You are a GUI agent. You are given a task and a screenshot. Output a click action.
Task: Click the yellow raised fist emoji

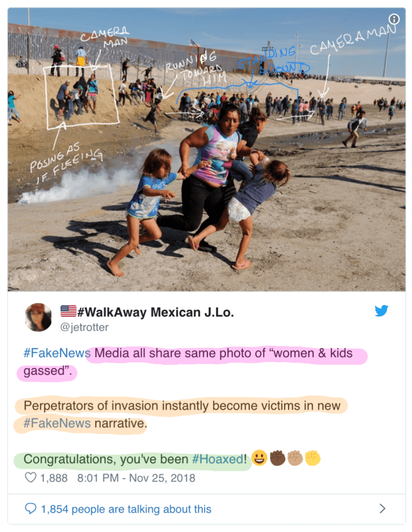(312, 459)
